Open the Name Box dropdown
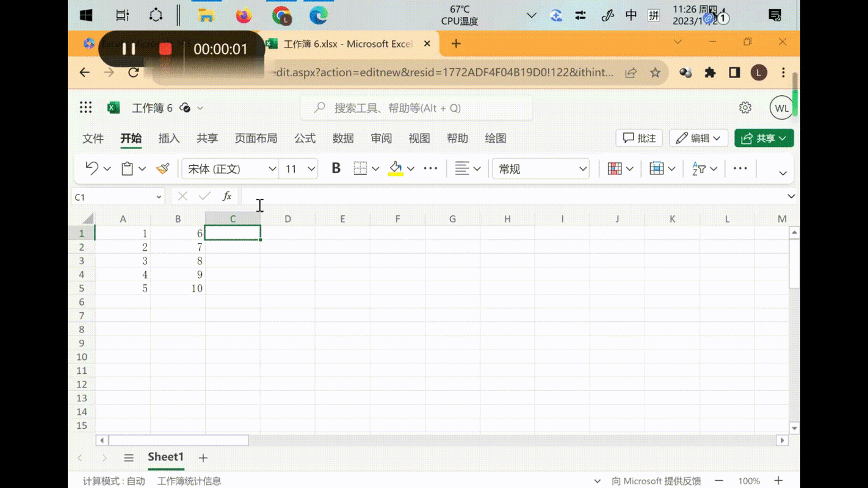The width and height of the screenshot is (868, 488). (x=159, y=197)
